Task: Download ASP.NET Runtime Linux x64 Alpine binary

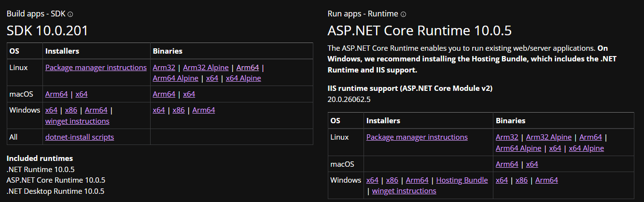Action: [x=587, y=148]
